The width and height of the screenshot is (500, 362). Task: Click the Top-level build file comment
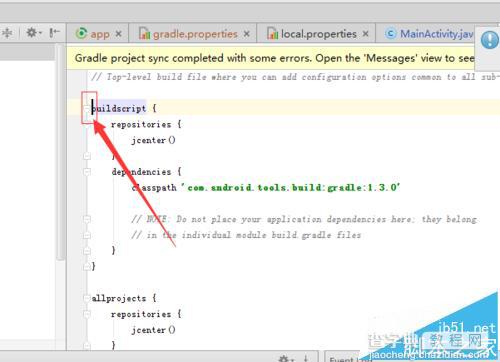click(x=295, y=77)
